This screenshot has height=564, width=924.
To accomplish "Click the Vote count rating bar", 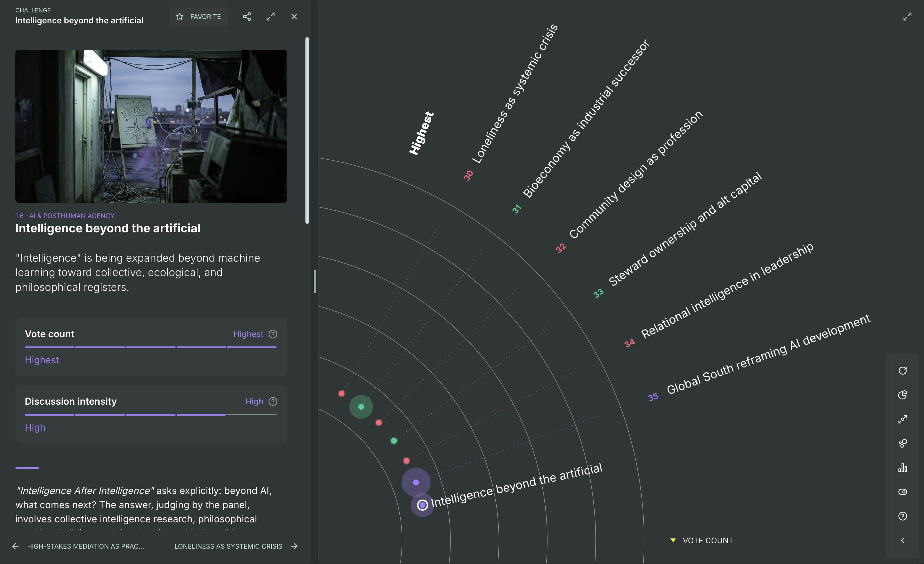I will [151, 347].
